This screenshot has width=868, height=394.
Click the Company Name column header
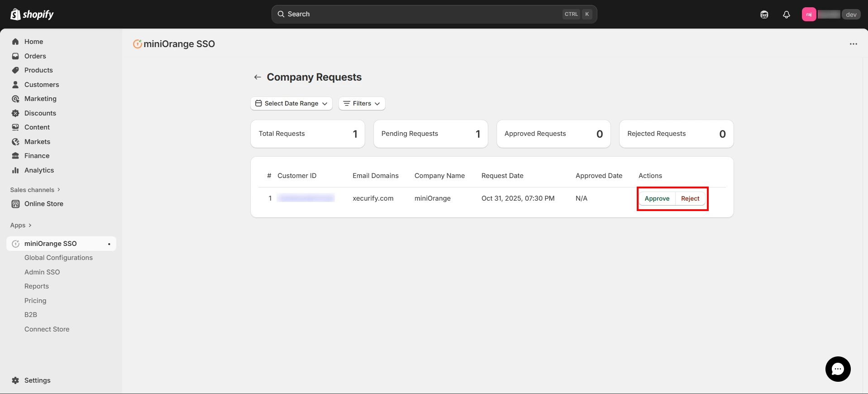click(439, 176)
